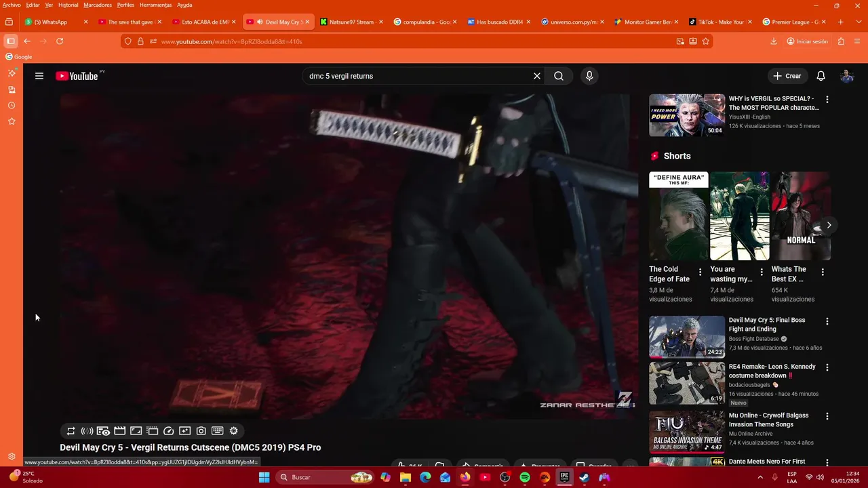The height and width of the screenshot is (488, 868).
Task: Expand the list all tabs chevron
Action: (857, 22)
